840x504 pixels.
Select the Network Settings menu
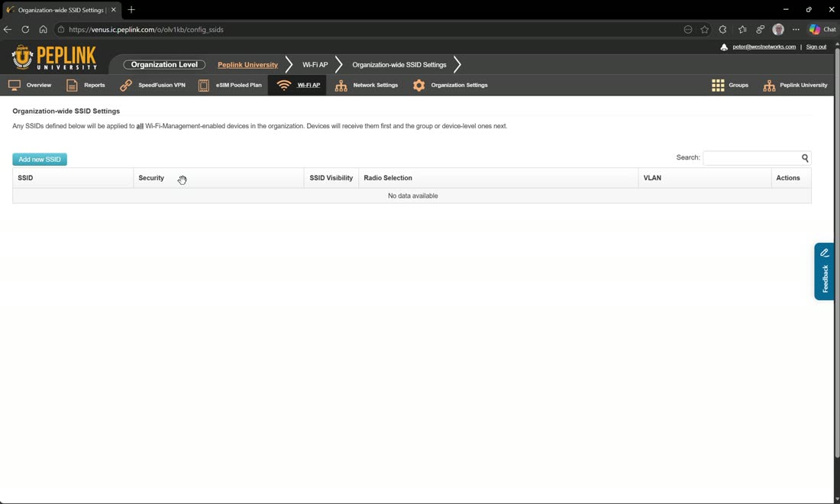(x=375, y=86)
